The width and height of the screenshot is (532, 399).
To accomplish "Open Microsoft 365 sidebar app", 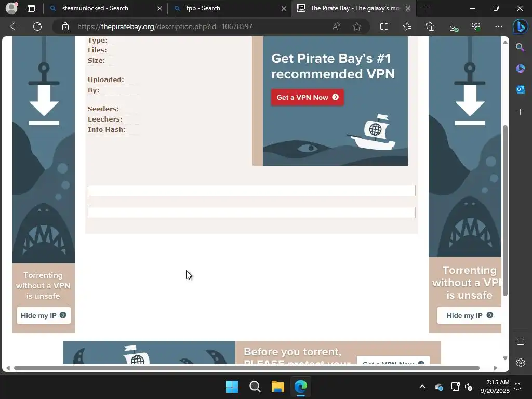I will (x=520, y=69).
